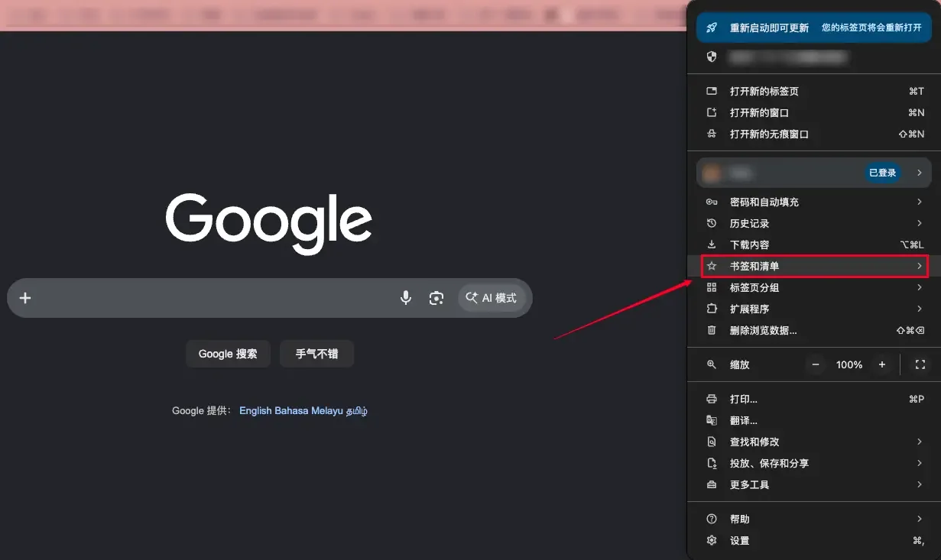Image resolution: width=941 pixels, height=560 pixels.
Task: Select 删除浏览数据 menu item
Action: click(813, 330)
